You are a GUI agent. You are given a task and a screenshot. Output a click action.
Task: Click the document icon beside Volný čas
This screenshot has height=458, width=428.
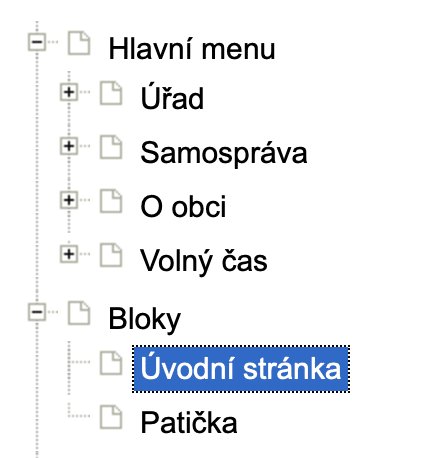(111, 255)
